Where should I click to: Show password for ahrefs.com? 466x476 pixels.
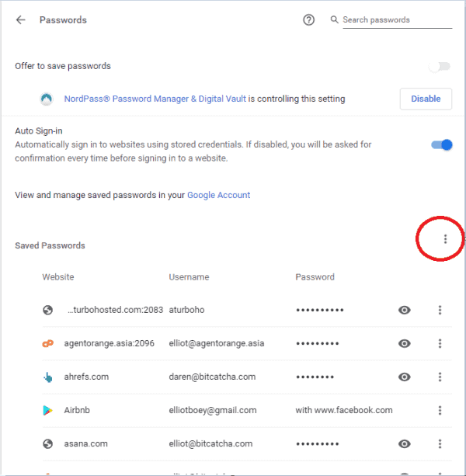tap(405, 377)
